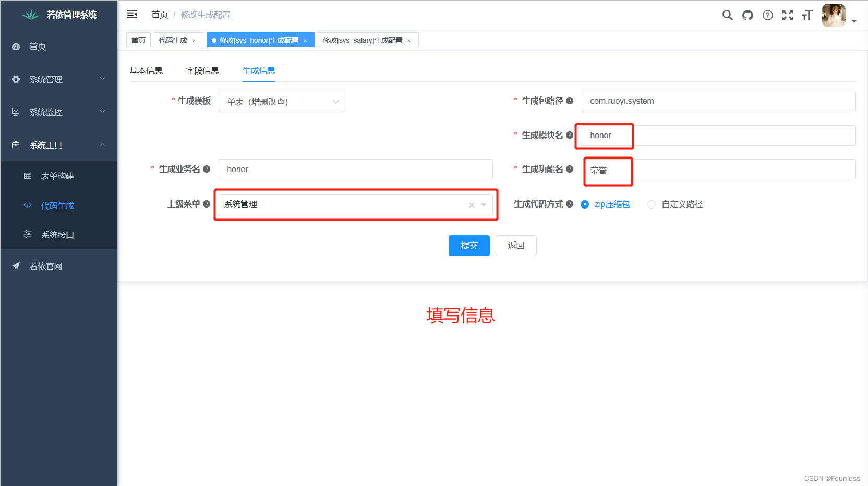The width and height of the screenshot is (868, 486).
Task: Click the 生成业务名 input field
Action: (355, 169)
